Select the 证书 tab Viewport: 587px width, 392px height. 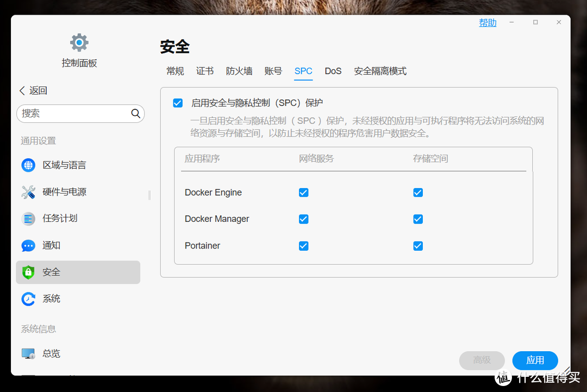(205, 71)
